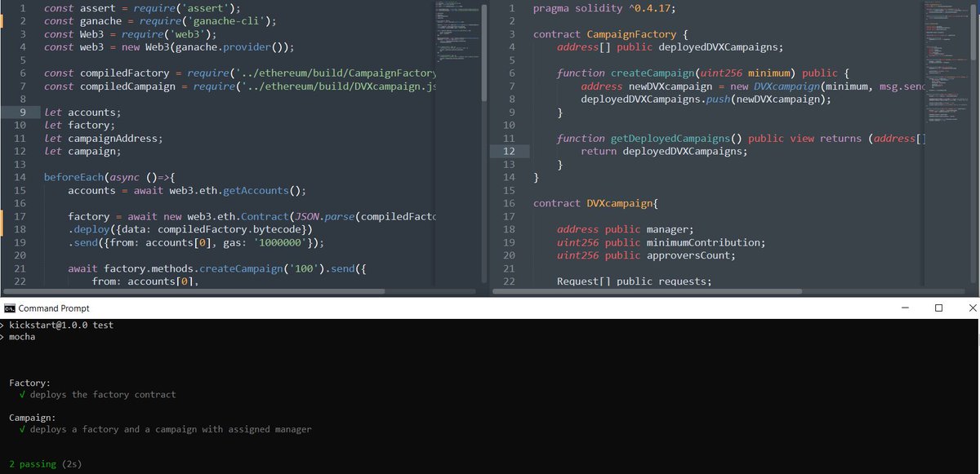Image resolution: width=980 pixels, height=474 pixels.
Task: Click the horizontal scrollbar under the JavaScript test code
Action: pyautogui.click(x=193, y=290)
